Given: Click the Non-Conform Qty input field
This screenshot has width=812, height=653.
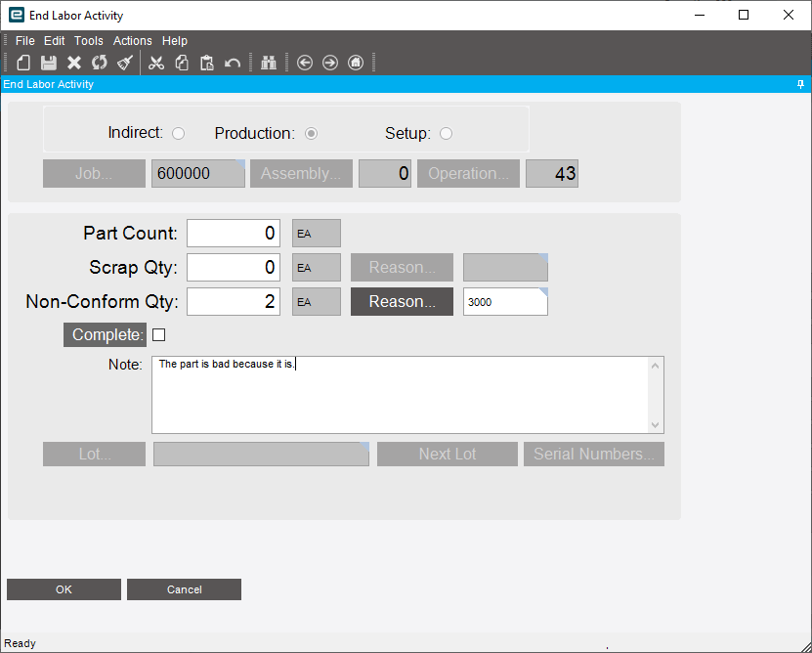Looking at the screenshot, I should (234, 302).
